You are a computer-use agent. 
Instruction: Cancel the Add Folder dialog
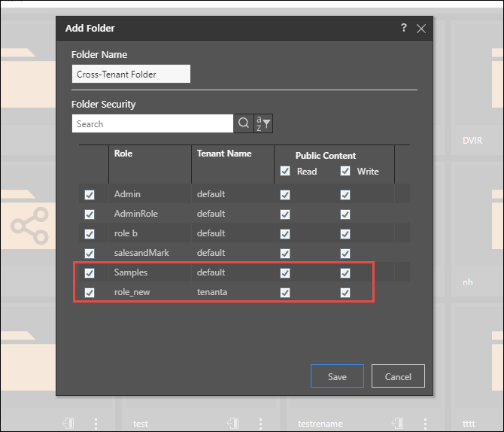coord(398,376)
